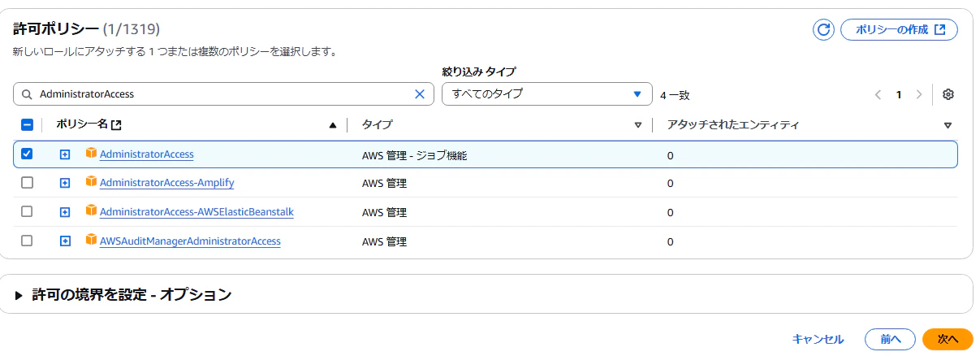
Task: Expand the AdministratorAccess policy details
Action: tap(65, 154)
